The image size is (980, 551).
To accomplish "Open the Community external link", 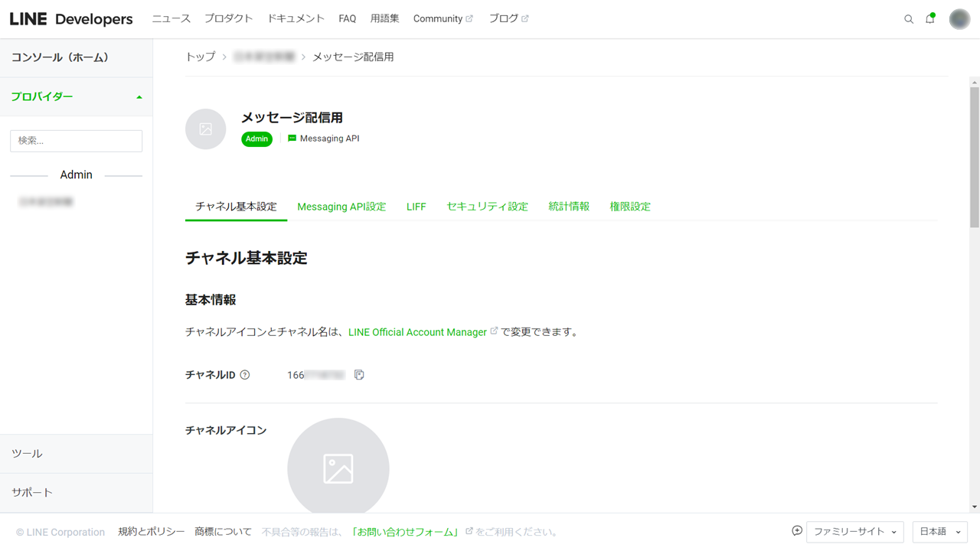I will tap(443, 18).
